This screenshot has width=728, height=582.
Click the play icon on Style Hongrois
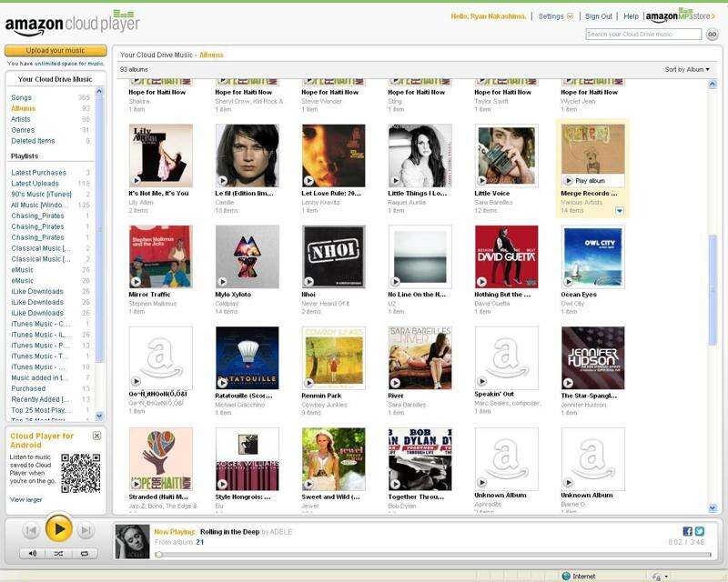pos(222,484)
